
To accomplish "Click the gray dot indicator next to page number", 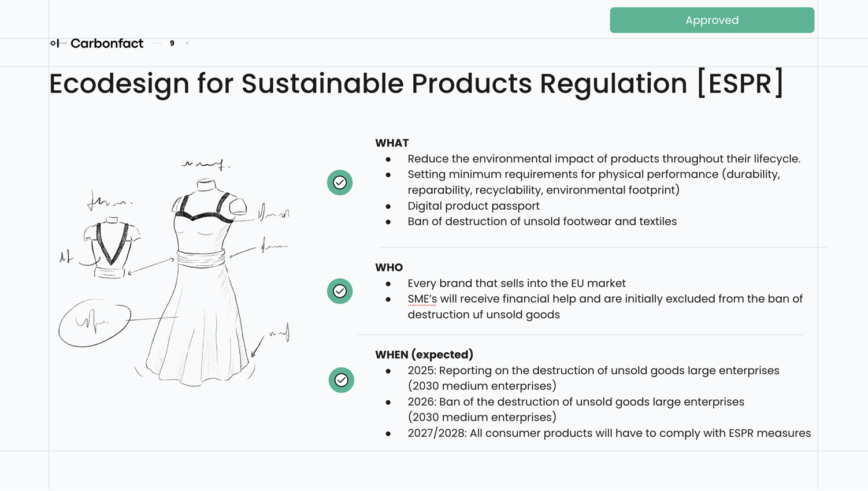I will point(187,43).
